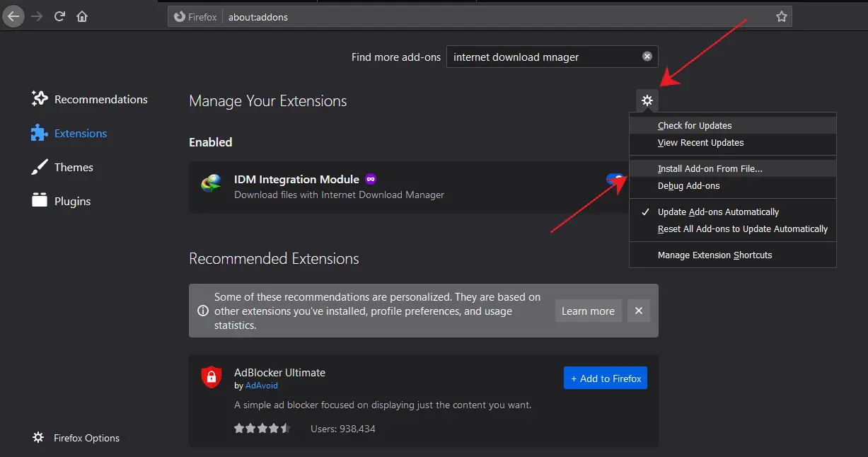Open the gear tools menu for add-ons
868x457 pixels.
click(647, 100)
